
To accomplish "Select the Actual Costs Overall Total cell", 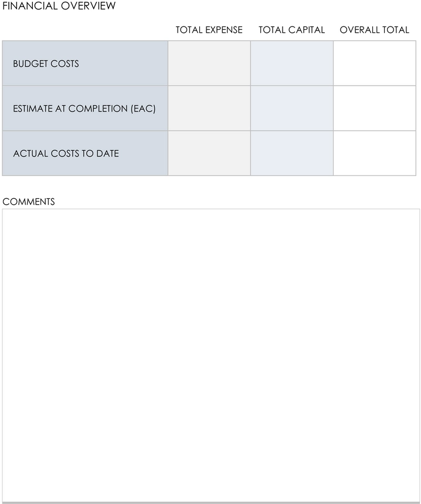I will [375, 153].
